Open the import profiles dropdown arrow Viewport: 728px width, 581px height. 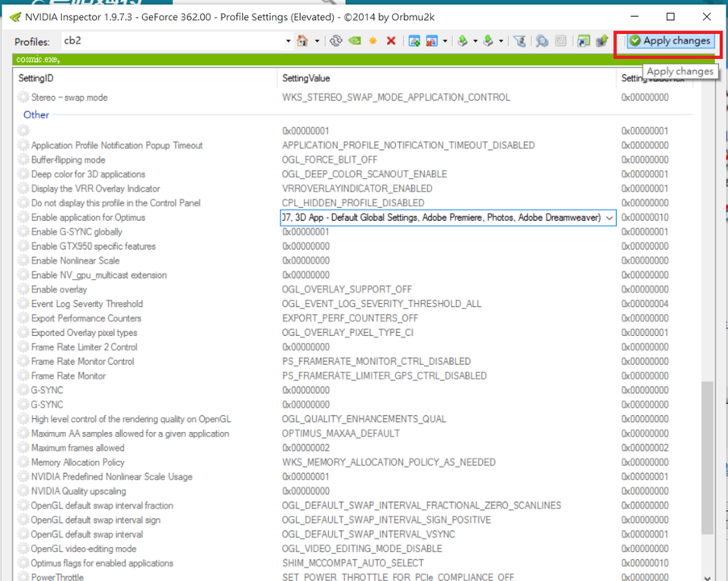pos(501,41)
